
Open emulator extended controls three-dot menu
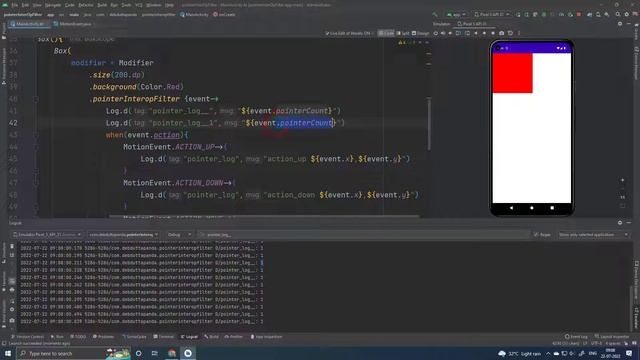point(519,33)
